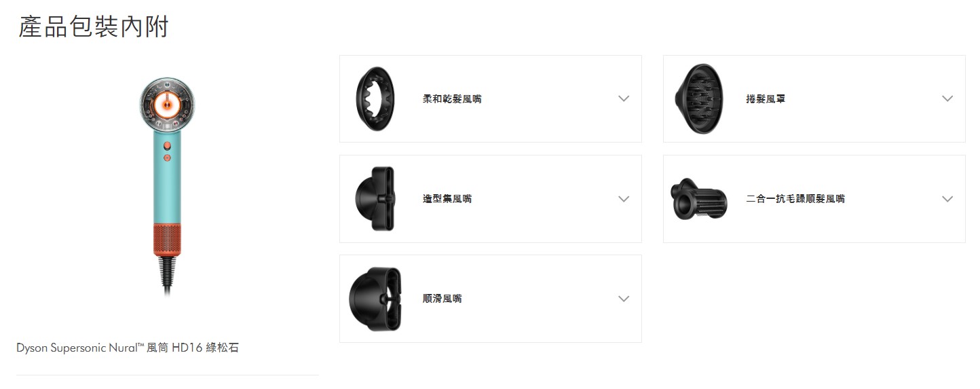The width and height of the screenshot is (980, 389).
Task: Expand the 造型集風嘴 chevron
Action: tap(624, 199)
